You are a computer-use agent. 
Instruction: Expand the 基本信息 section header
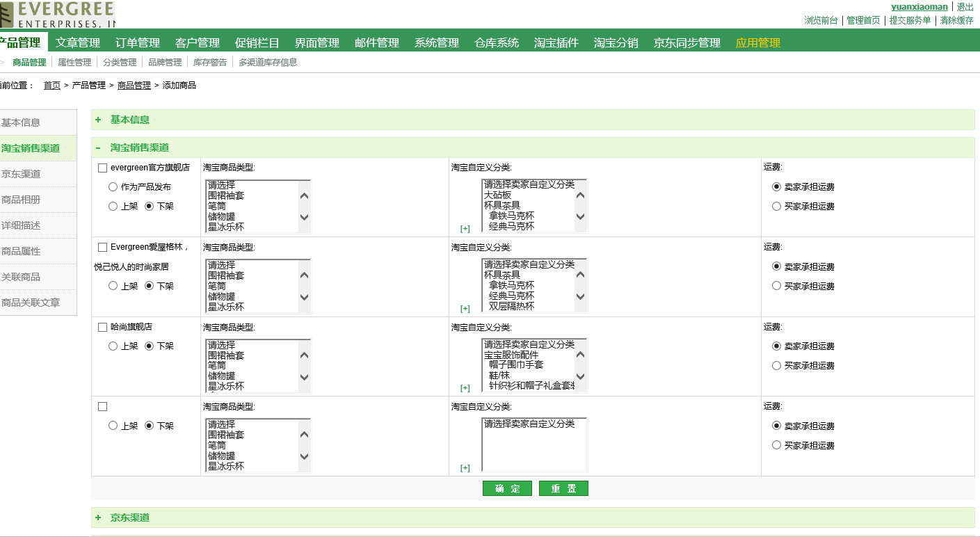pos(532,120)
